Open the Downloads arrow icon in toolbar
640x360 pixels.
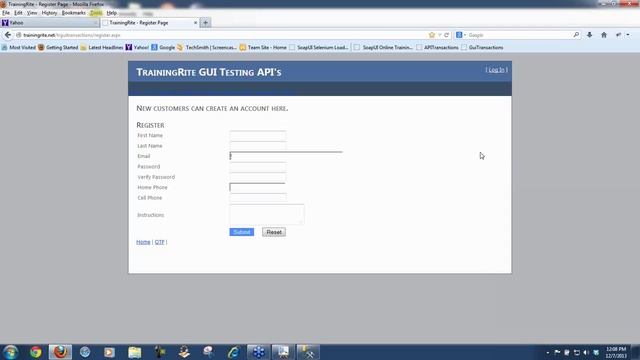(589, 35)
